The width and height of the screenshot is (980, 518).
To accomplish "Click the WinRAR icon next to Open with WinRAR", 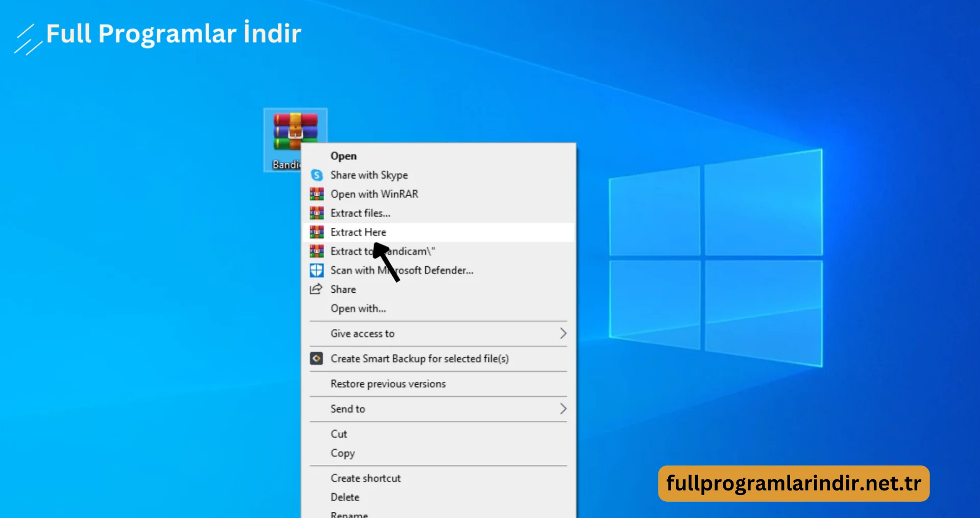I will click(x=316, y=194).
